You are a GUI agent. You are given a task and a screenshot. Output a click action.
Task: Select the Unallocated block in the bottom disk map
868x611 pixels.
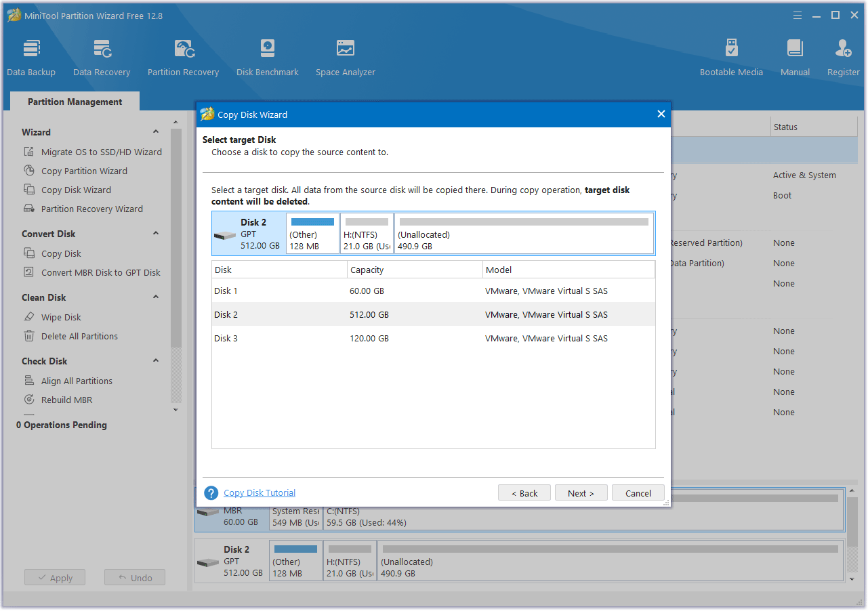[x=610, y=560]
